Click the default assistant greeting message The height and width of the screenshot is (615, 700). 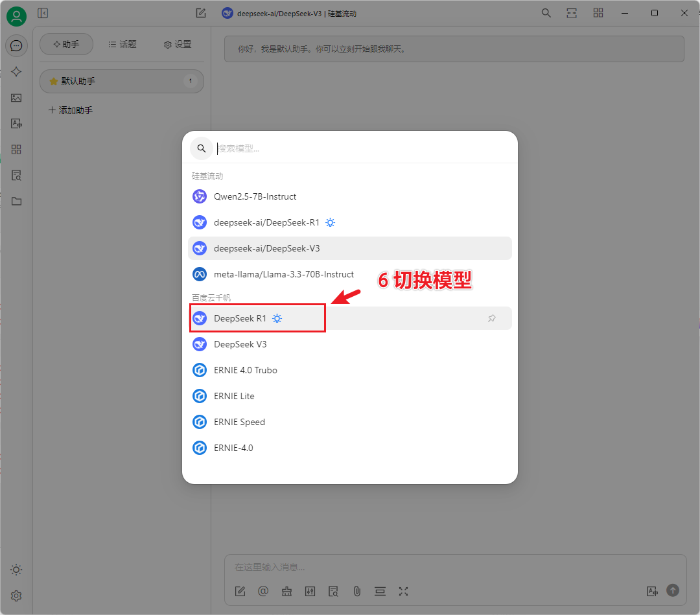454,49
